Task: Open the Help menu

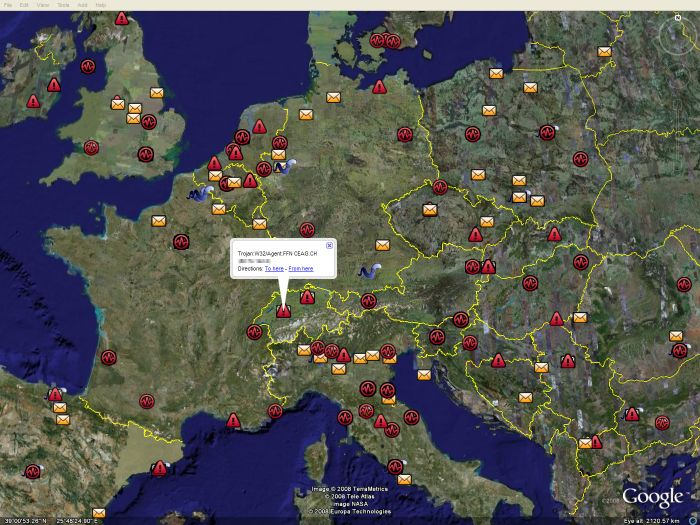Action: tap(100, 5)
